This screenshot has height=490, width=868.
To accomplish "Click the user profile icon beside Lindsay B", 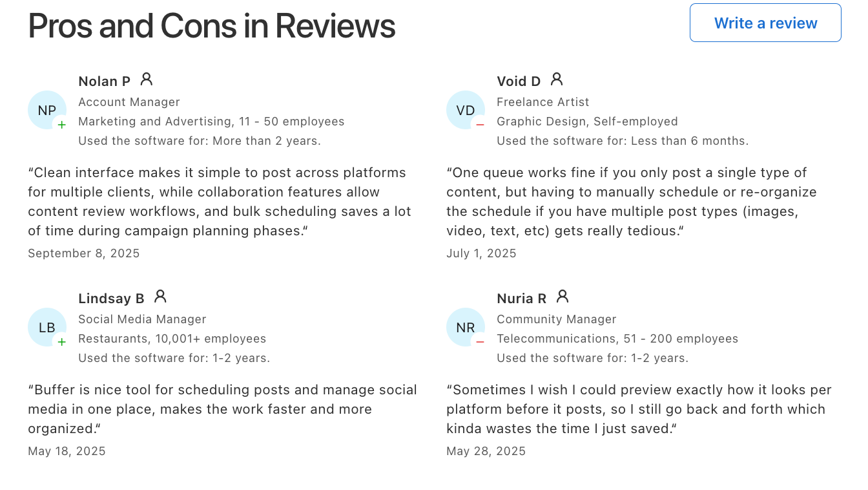I will (160, 296).
